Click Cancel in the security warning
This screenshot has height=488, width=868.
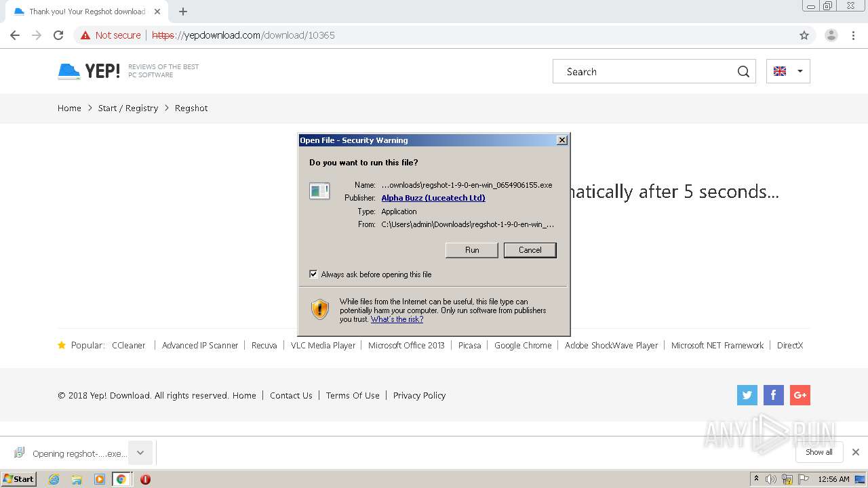click(x=530, y=250)
